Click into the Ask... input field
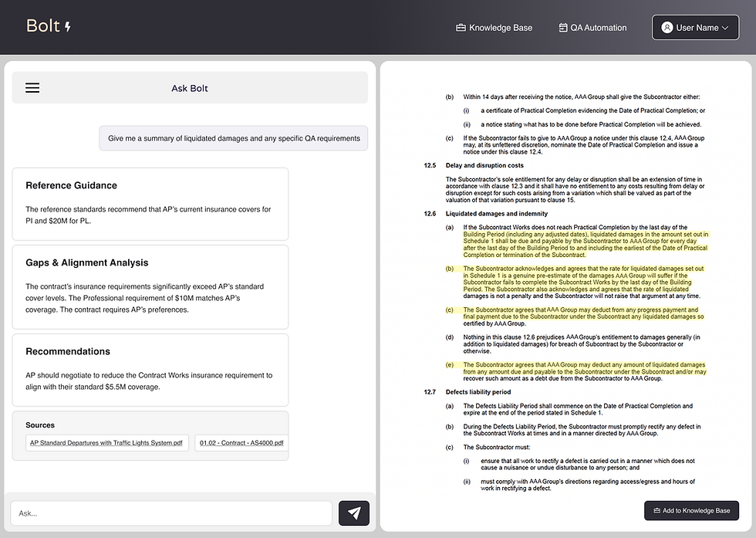The width and height of the screenshot is (756, 538). coord(171,513)
